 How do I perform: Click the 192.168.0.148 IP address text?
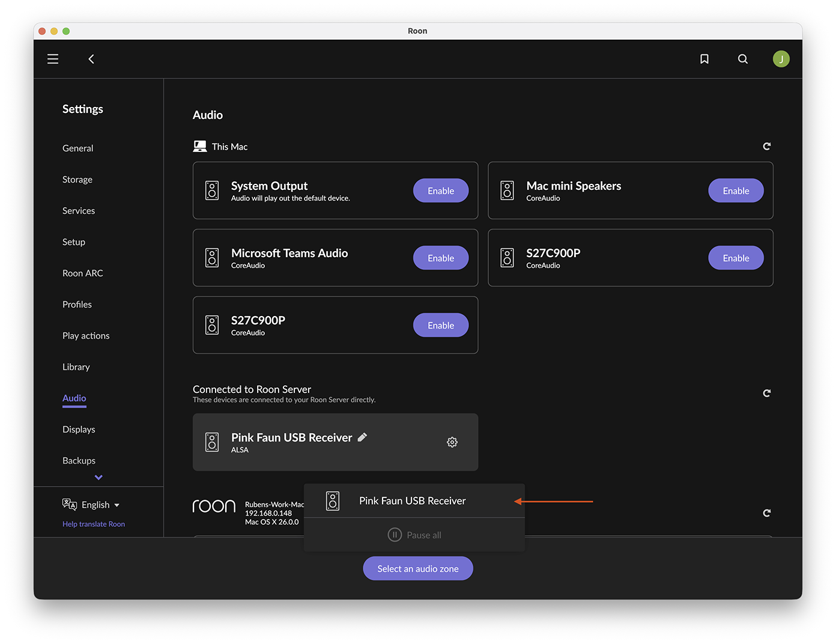[x=268, y=513]
